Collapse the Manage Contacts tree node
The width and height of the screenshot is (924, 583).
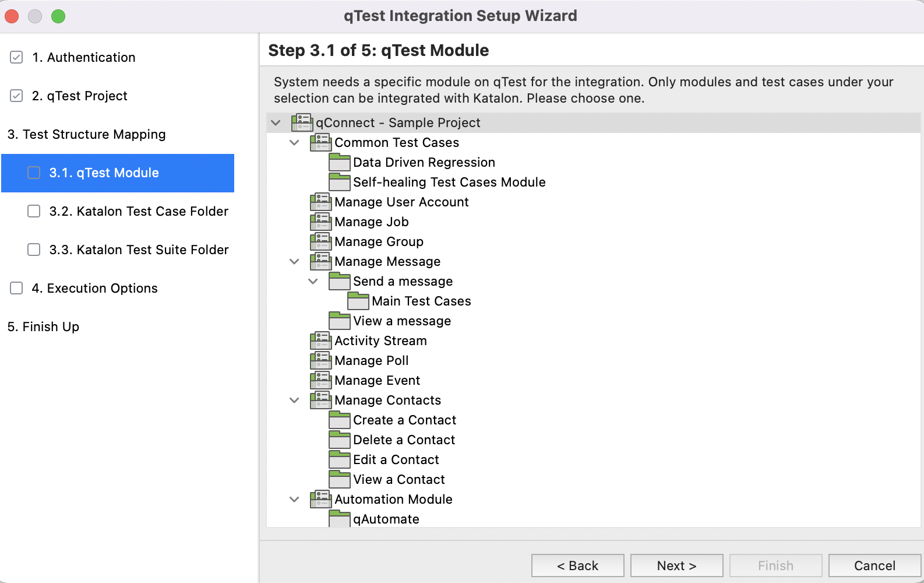click(x=294, y=401)
